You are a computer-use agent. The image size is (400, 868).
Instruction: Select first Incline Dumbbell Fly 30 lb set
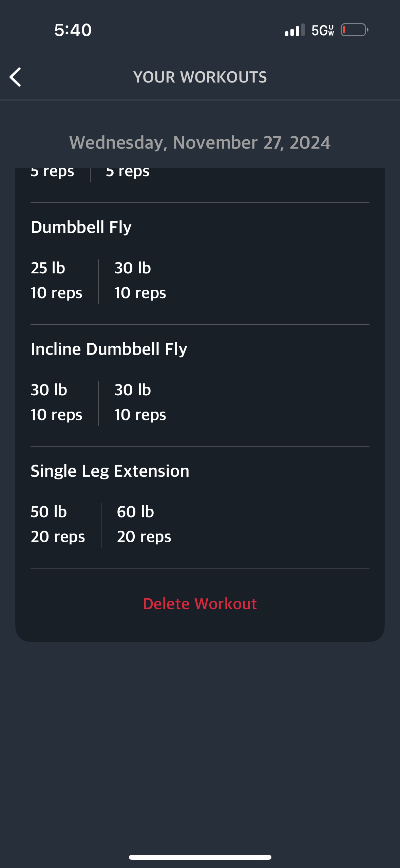(x=56, y=402)
